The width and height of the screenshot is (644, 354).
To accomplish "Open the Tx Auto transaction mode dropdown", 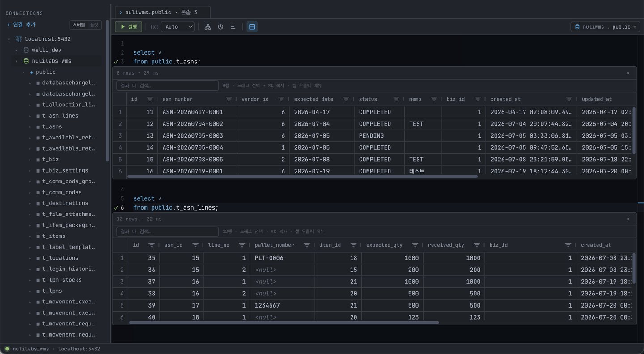I will pyautogui.click(x=178, y=27).
